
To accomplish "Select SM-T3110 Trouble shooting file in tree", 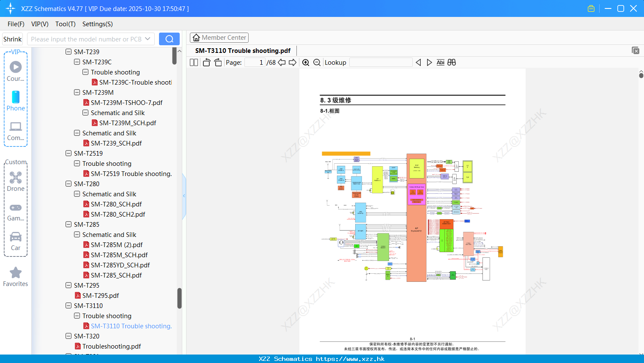I will (x=128, y=326).
